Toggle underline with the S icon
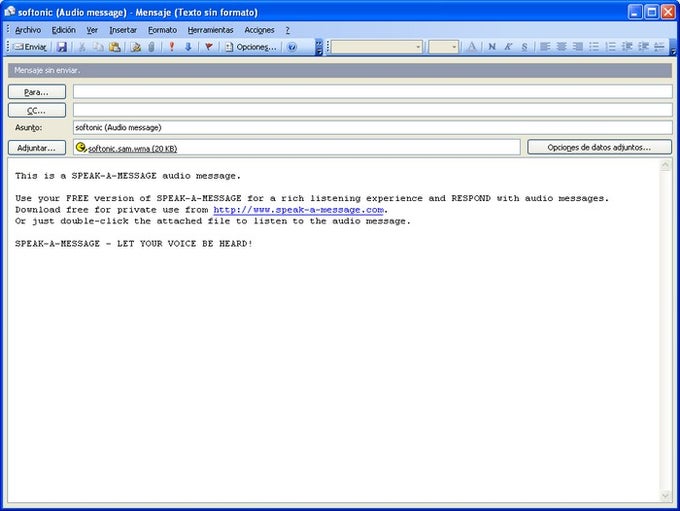 (524, 47)
